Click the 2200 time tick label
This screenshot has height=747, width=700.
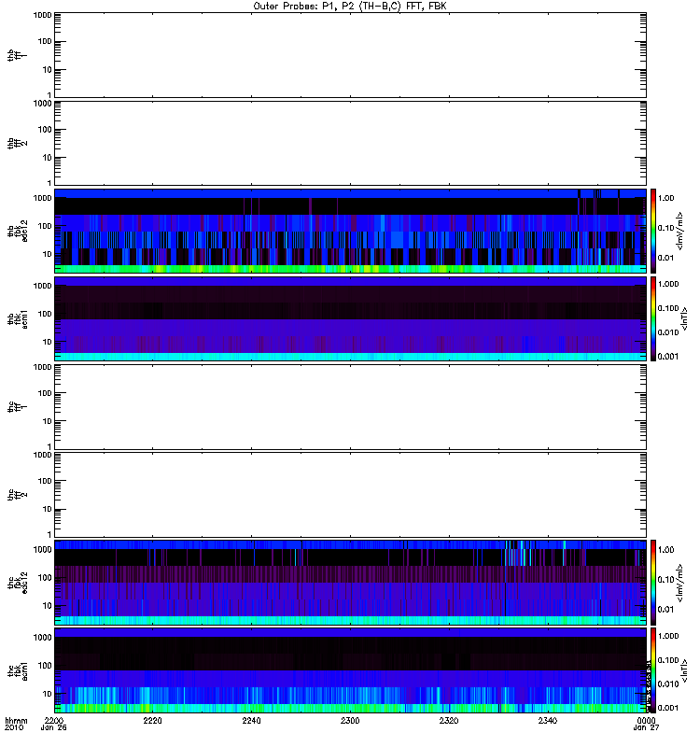point(54,721)
